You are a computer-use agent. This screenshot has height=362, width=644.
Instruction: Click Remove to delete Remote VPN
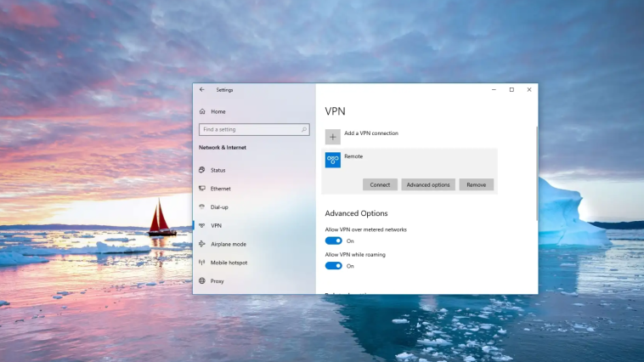[x=476, y=184]
